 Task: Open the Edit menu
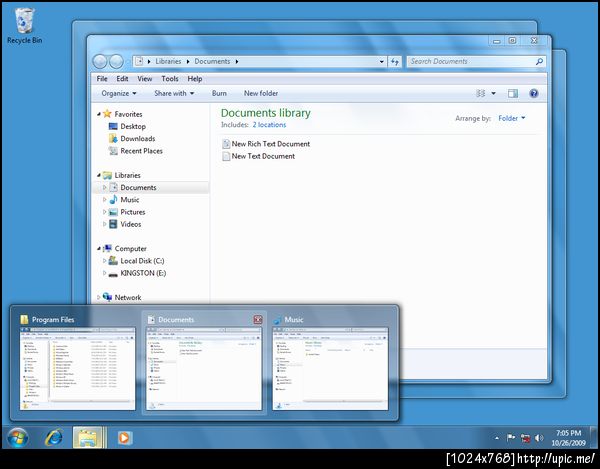(x=122, y=79)
